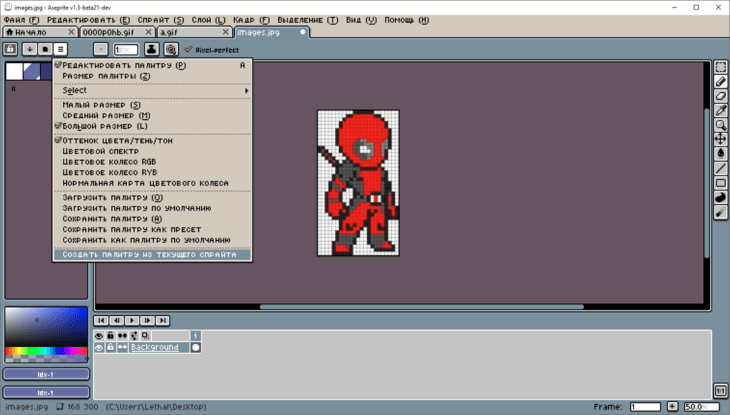The width and height of the screenshot is (730, 415).
Task: Select the Rectangular Marquee tool
Action: 720,67
